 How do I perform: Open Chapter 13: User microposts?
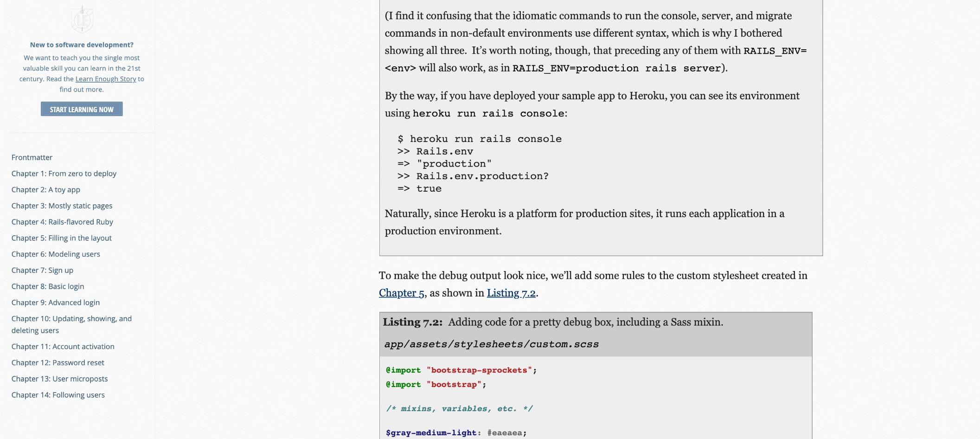coord(59,379)
